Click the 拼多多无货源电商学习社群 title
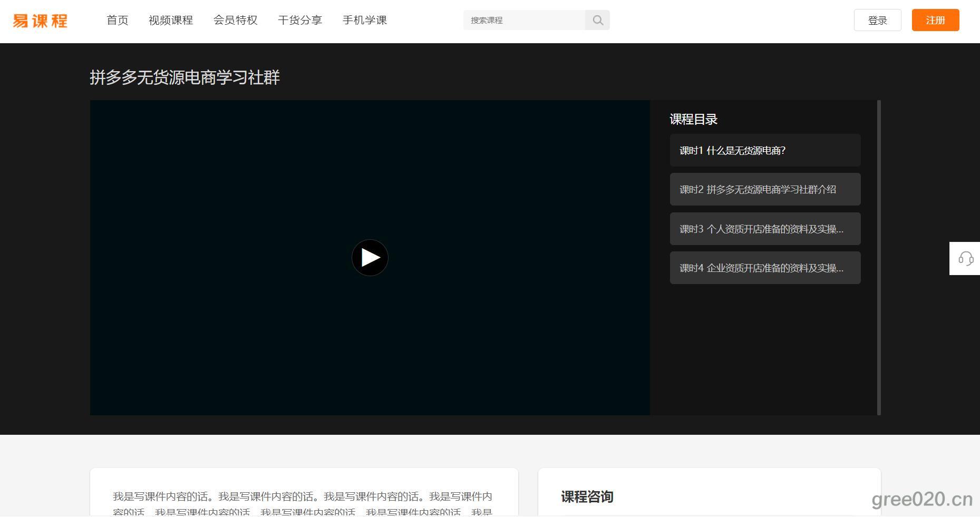 (x=185, y=77)
